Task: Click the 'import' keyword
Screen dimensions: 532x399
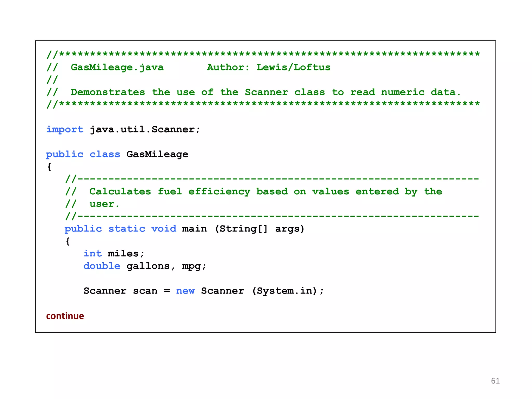Action: click(x=65, y=130)
